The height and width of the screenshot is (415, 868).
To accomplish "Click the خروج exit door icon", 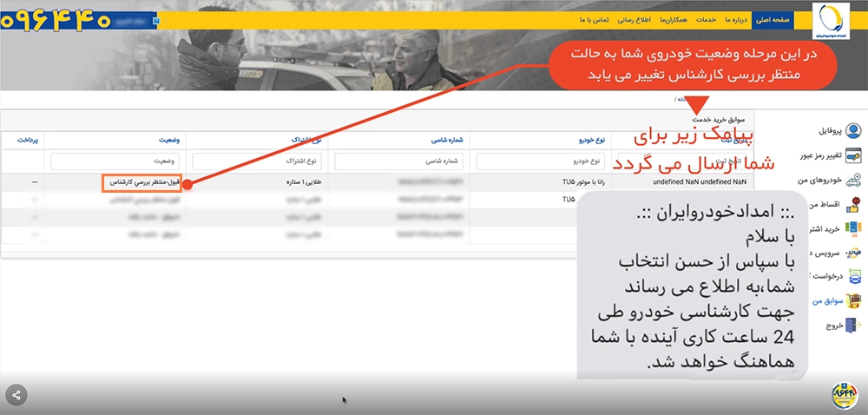I will click(x=853, y=326).
